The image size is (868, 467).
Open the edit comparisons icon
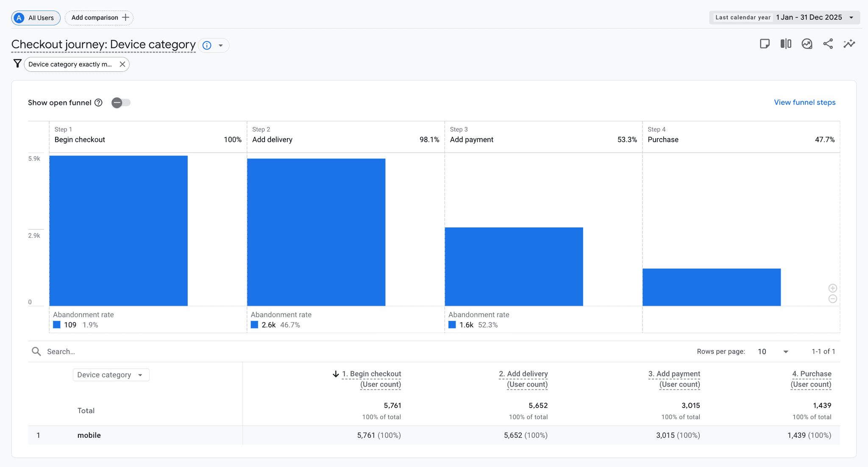(786, 44)
